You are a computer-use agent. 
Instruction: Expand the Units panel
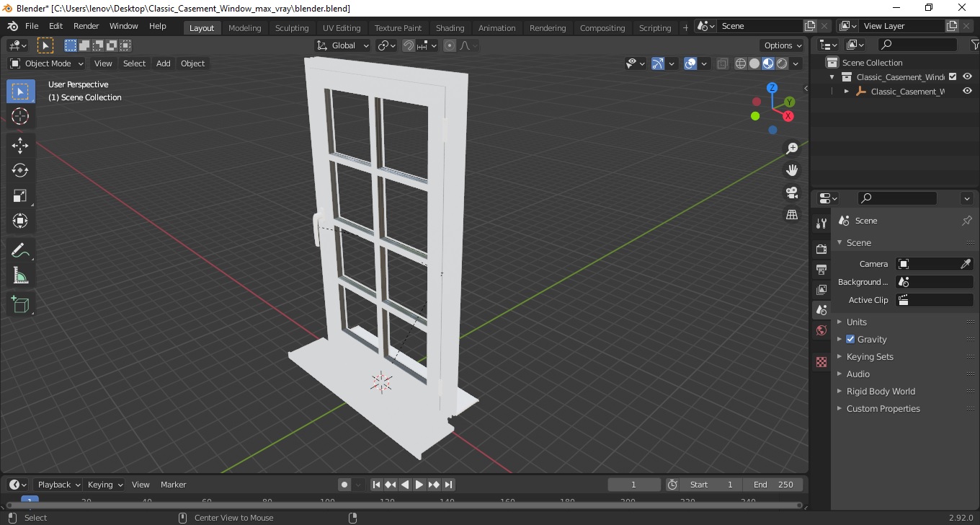coord(856,322)
